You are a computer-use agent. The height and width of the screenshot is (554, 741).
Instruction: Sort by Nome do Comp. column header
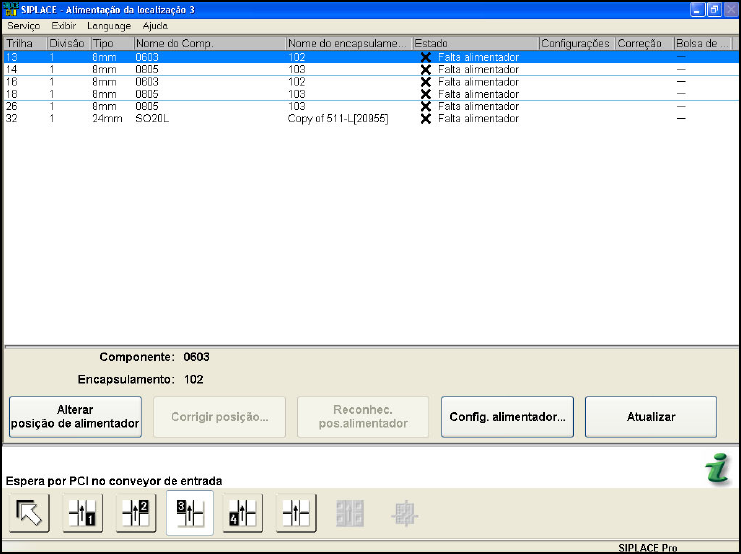coord(209,44)
